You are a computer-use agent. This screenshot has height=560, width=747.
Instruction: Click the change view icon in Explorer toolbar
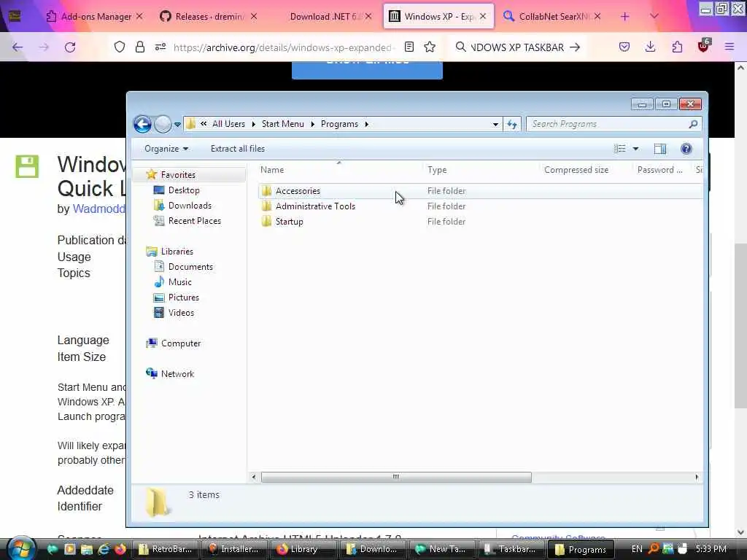620,149
